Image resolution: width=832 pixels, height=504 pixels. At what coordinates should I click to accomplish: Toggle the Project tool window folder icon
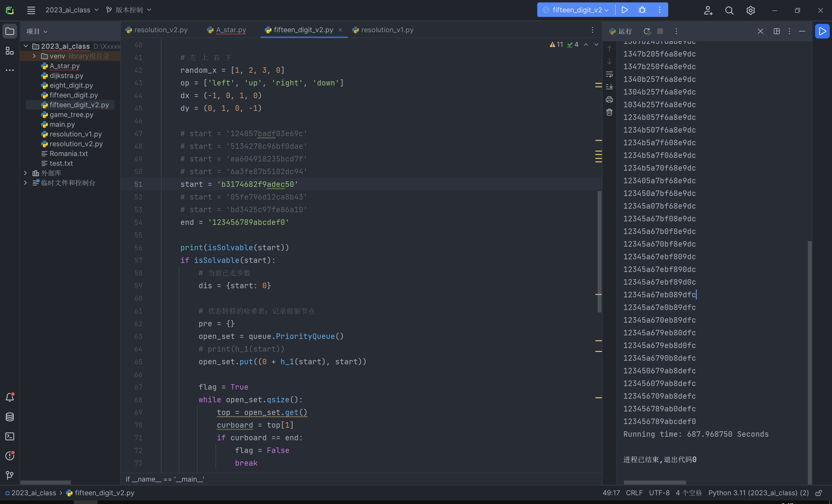coord(10,32)
